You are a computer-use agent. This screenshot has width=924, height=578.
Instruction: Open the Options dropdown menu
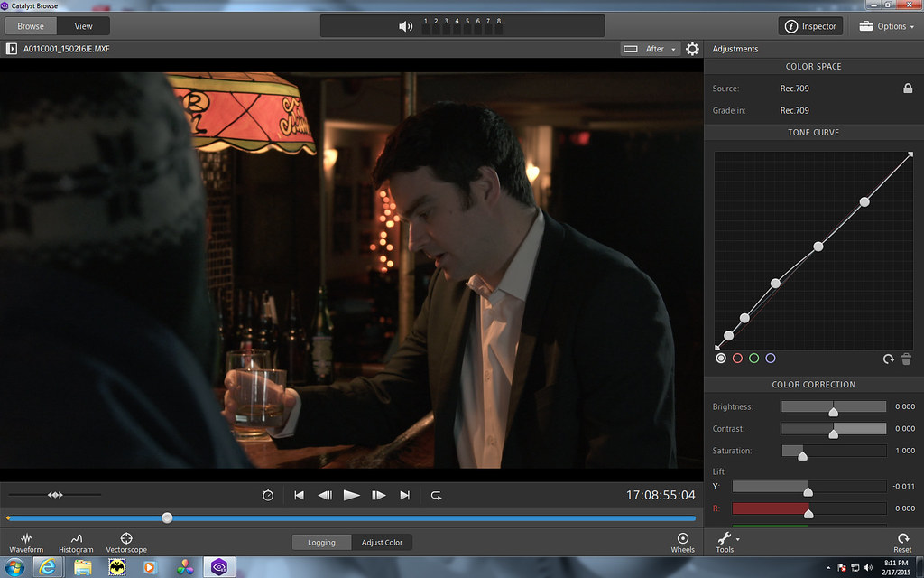(887, 26)
